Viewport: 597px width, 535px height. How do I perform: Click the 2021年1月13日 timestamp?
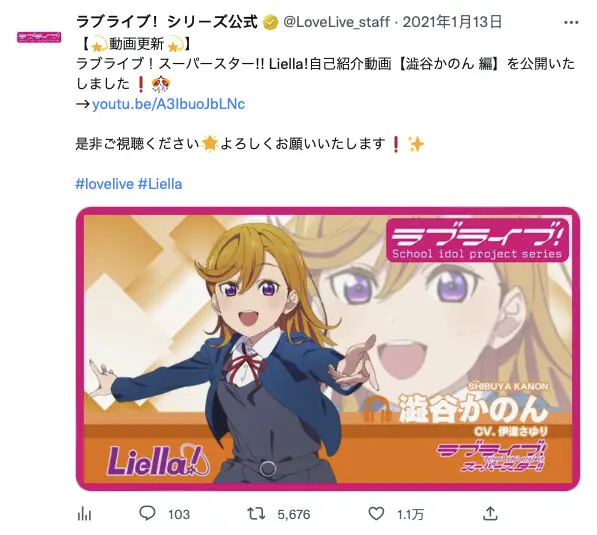452,22
